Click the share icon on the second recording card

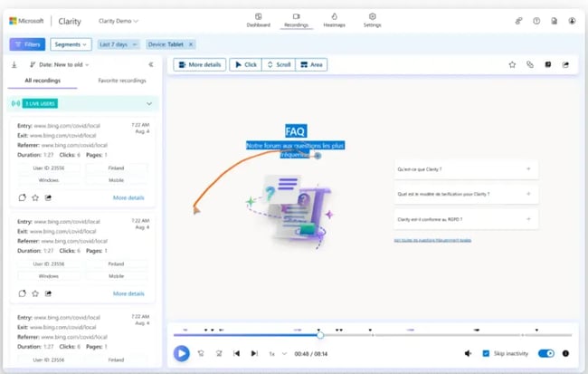[48, 293]
